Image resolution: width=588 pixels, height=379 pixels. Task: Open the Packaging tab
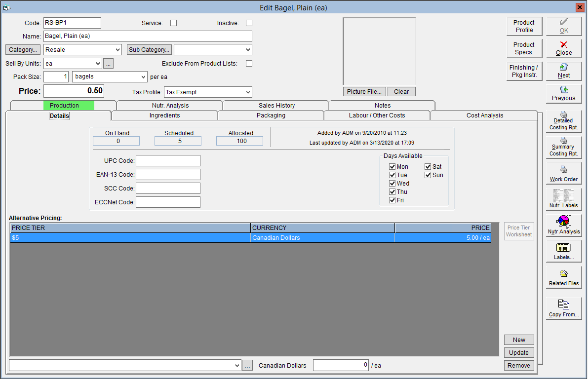tap(271, 115)
